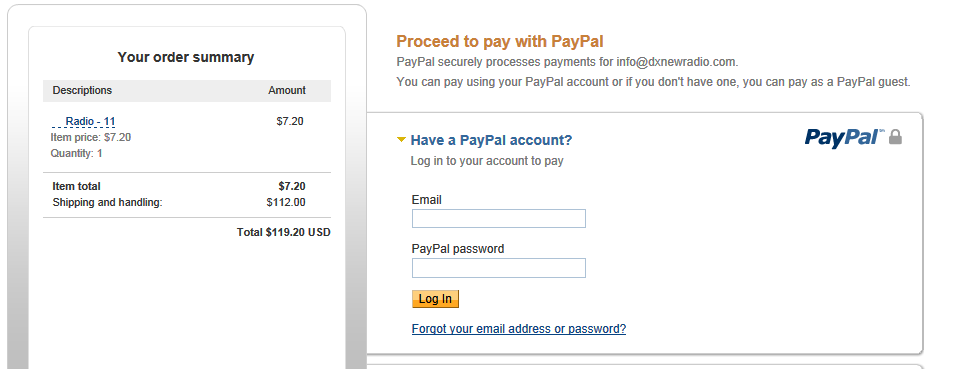Screen dimensions: 979x369
Task: Collapse the 'Have a PayPal account?' triangle
Action: coord(401,140)
